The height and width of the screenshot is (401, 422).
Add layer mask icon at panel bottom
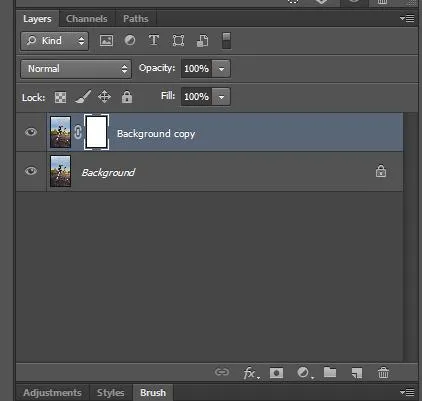click(x=276, y=373)
